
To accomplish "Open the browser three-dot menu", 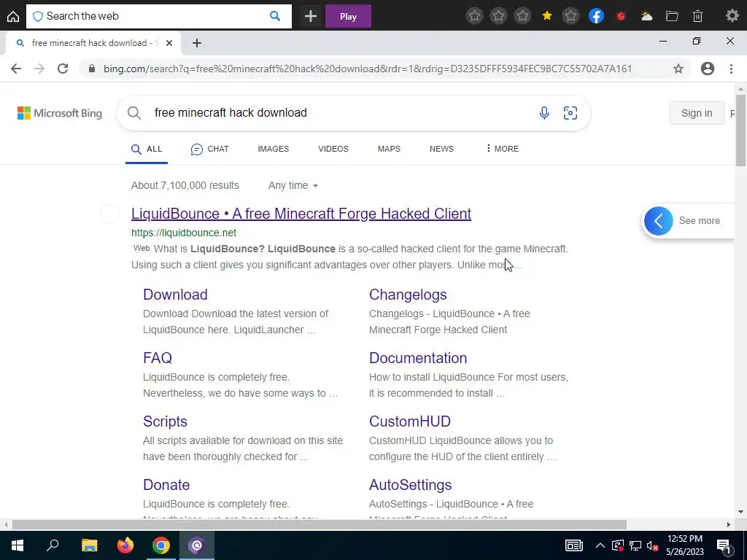I will 731,69.
